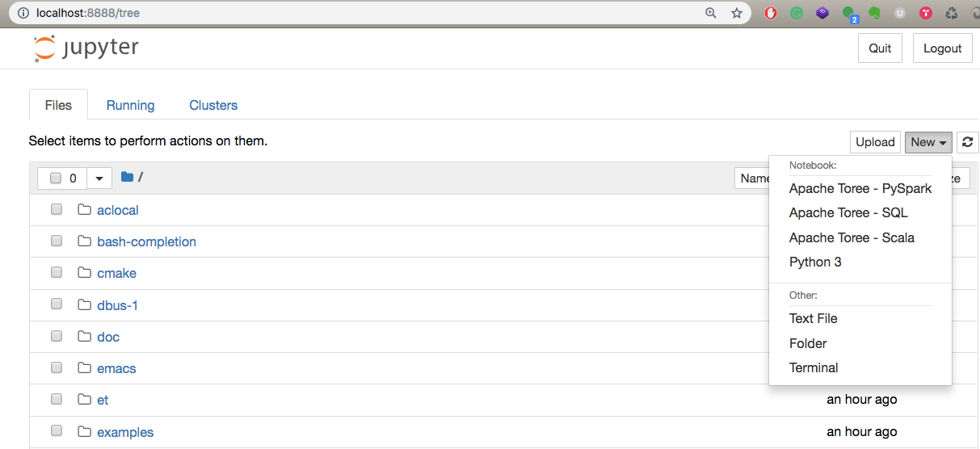Image resolution: width=980 pixels, height=449 pixels.
Task: Click the browser address bar URL
Action: click(89, 13)
